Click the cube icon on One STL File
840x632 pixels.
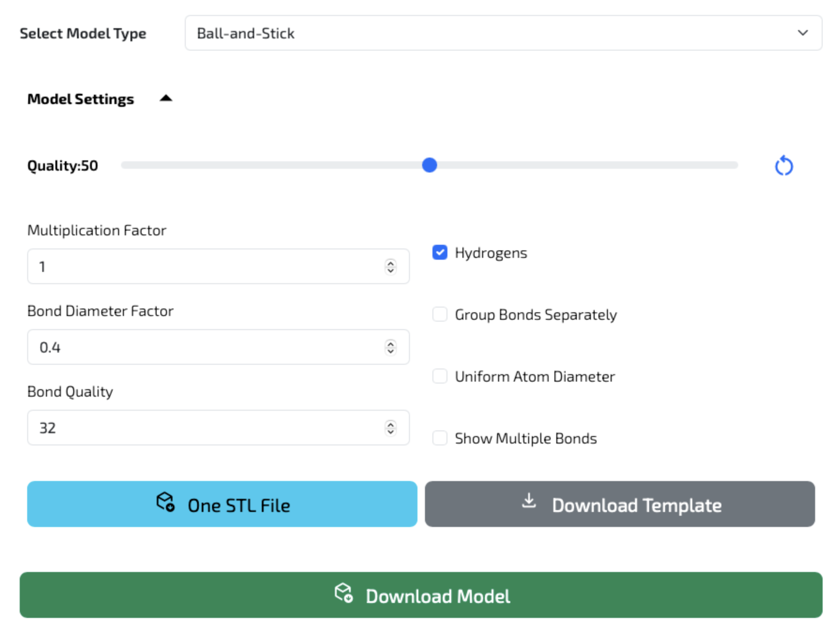coord(166,502)
